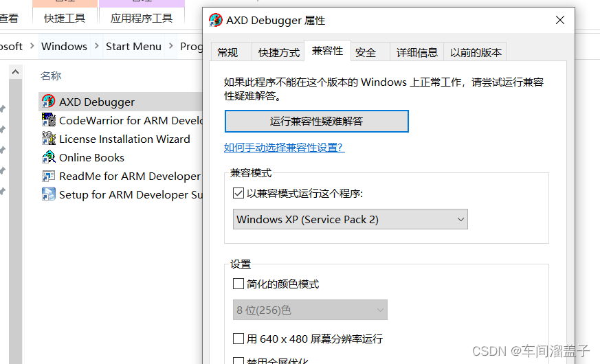The width and height of the screenshot is (600, 364).
Task: Select the Setup for ARM Developer icon
Action: point(49,194)
